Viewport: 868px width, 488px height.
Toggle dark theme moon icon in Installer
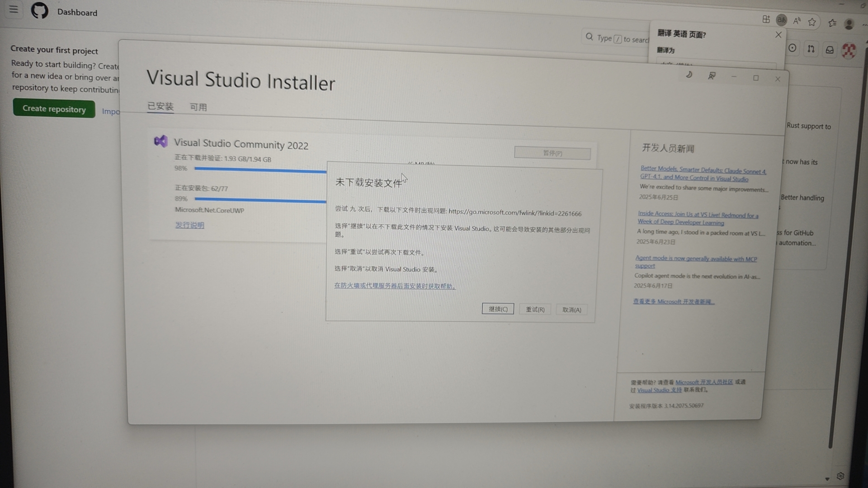689,75
